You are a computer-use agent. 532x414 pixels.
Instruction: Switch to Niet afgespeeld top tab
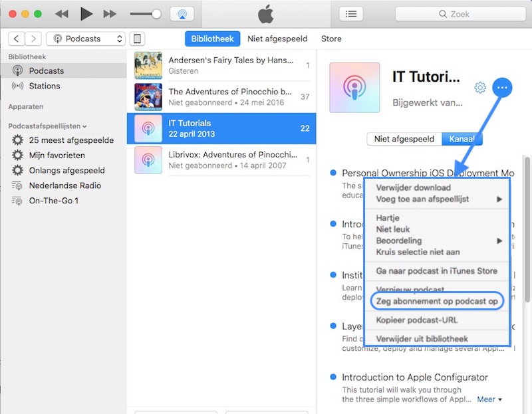click(x=277, y=39)
